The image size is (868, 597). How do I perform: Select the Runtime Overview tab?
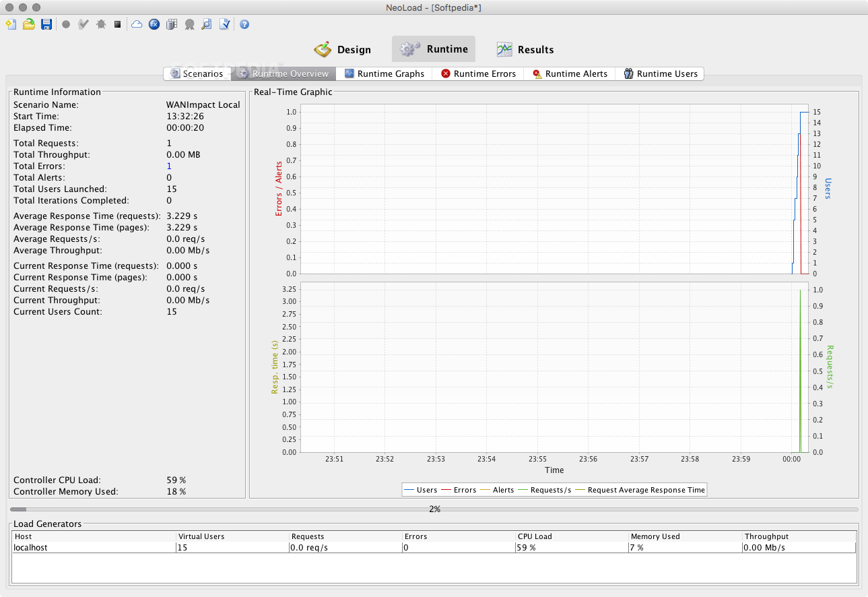point(283,73)
